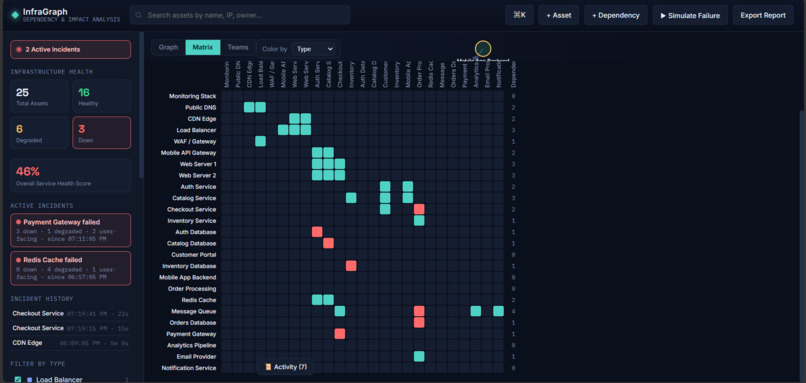This screenshot has width=806, height=383.
Task: Click the 46% Overall Service Health Score card
Action: tap(70, 175)
